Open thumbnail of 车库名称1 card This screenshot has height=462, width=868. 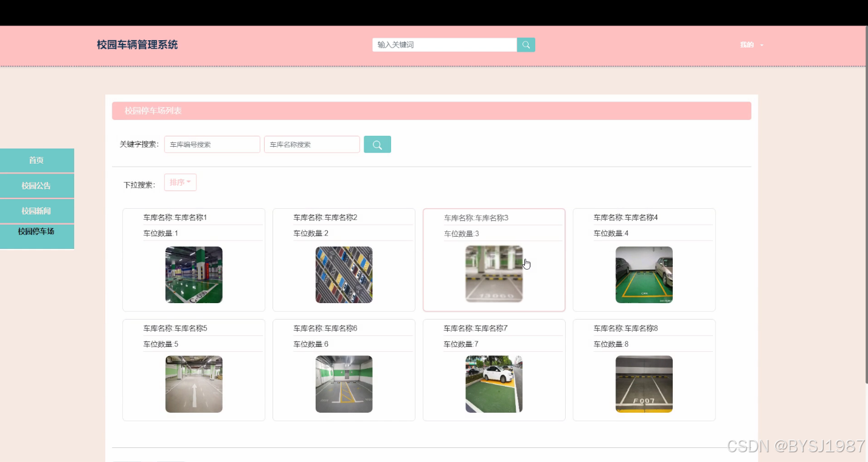[194, 275]
